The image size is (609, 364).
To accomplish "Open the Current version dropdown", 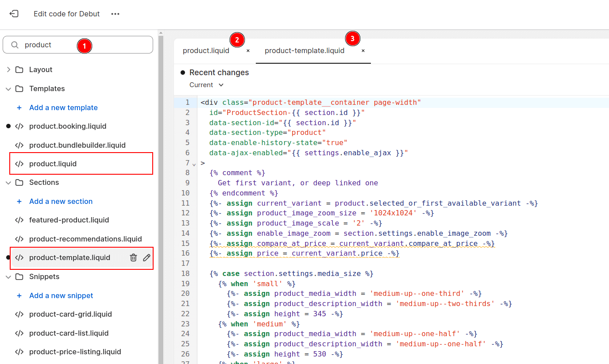I will point(207,85).
